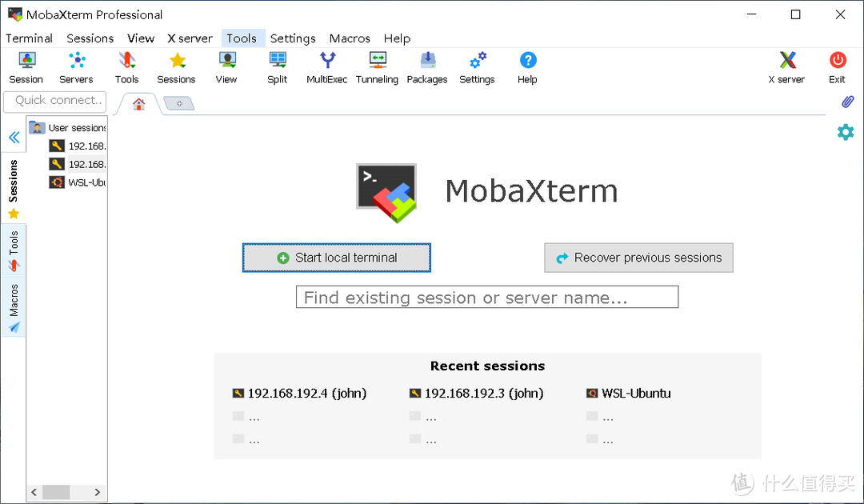This screenshot has width=864, height=504.
Task: Open recent session 192.168.192.3 (john)
Action: pos(477,394)
